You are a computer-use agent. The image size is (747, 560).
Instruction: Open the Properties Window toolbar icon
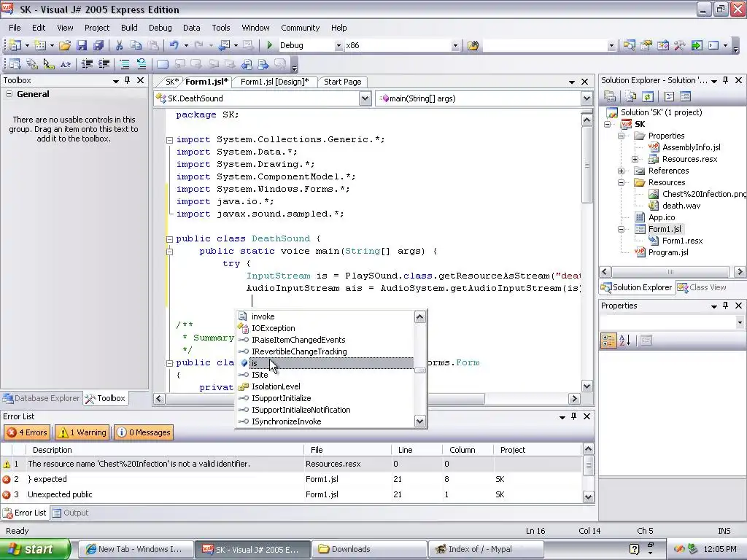646,46
